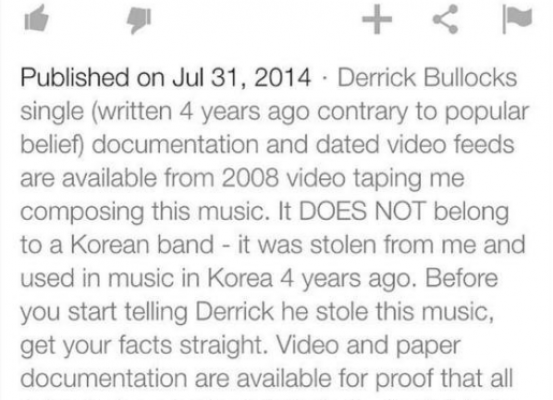Click 'get your facts straight.' sentence
The height and width of the screenshot is (400, 553).
point(144,345)
